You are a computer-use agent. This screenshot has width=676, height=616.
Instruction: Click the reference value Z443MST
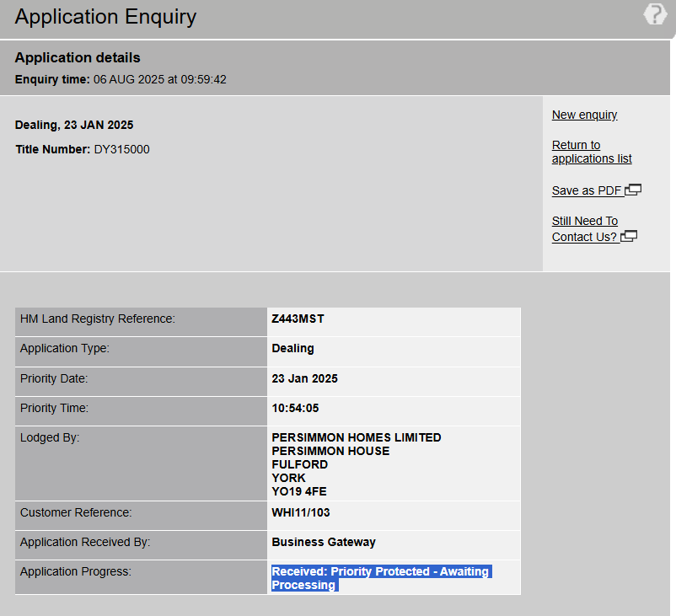coord(298,319)
